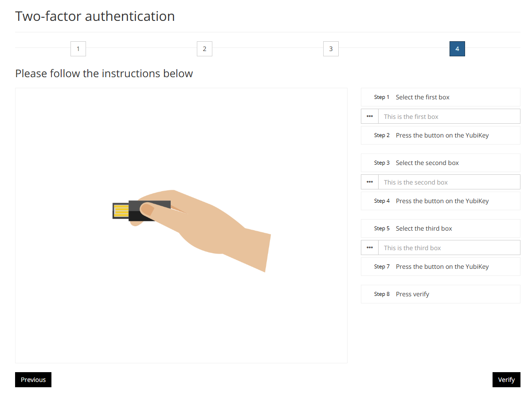Click the Step 2 YubiKey instruction
The height and width of the screenshot is (393, 532).
(x=442, y=135)
